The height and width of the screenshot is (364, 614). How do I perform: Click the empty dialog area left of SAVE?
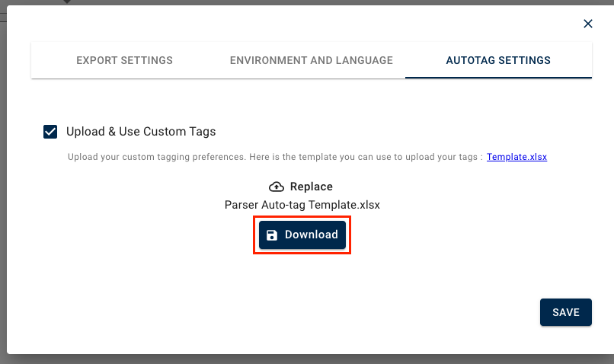[x=305, y=312]
